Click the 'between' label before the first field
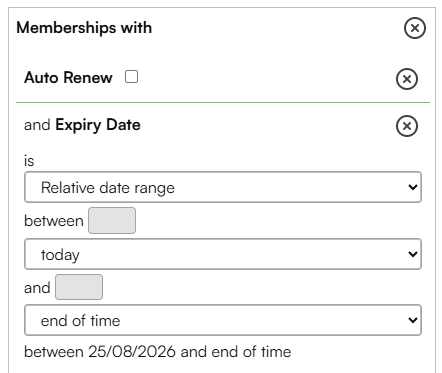Screen dimensions: 442x373 point(54,221)
